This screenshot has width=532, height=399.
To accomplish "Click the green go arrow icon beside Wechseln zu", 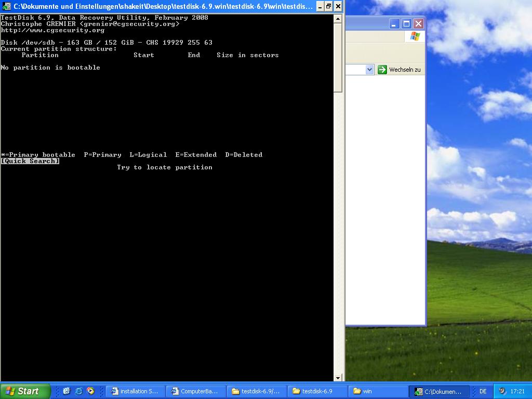I will pos(382,70).
